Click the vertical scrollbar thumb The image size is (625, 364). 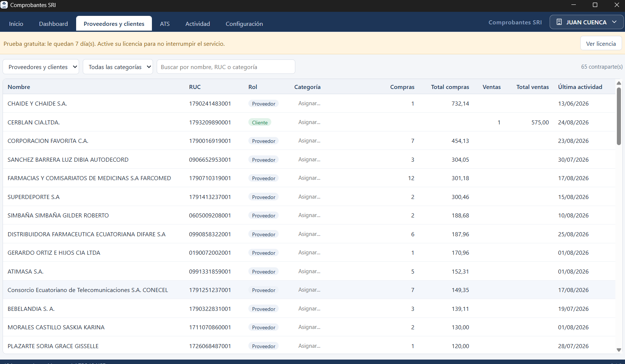[x=619, y=116]
